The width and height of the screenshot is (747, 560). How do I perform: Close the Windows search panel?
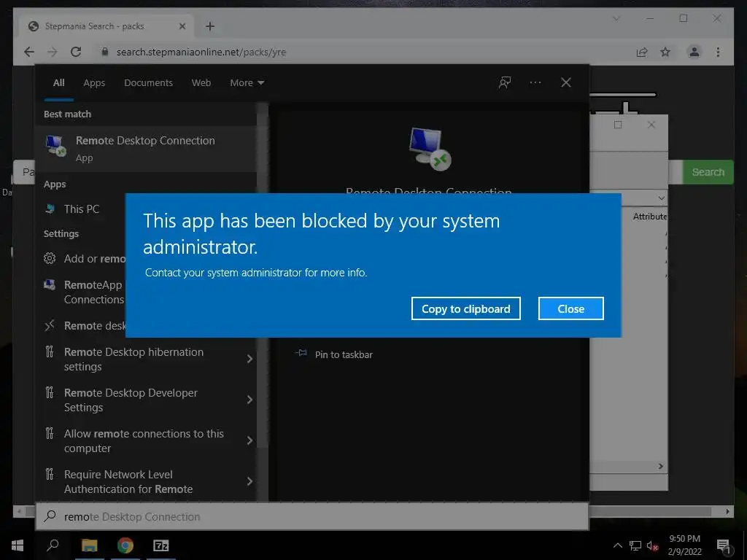(x=565, y=82)
